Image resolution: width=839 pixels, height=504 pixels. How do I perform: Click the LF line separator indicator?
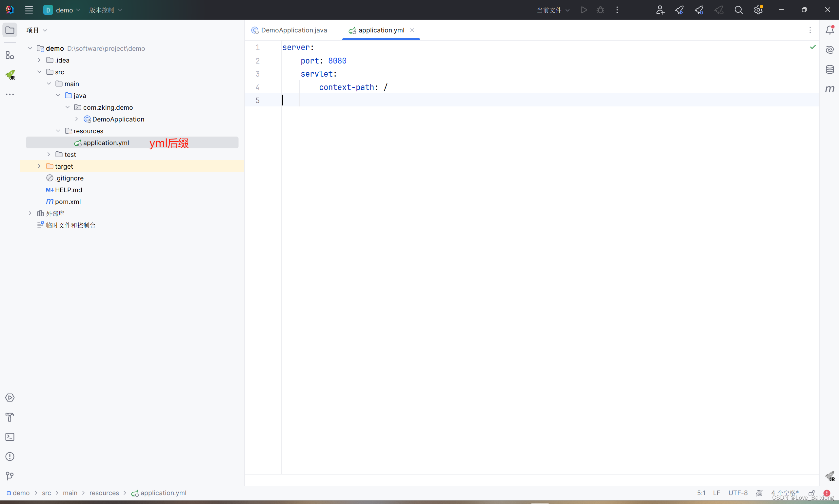pos(716,493)
